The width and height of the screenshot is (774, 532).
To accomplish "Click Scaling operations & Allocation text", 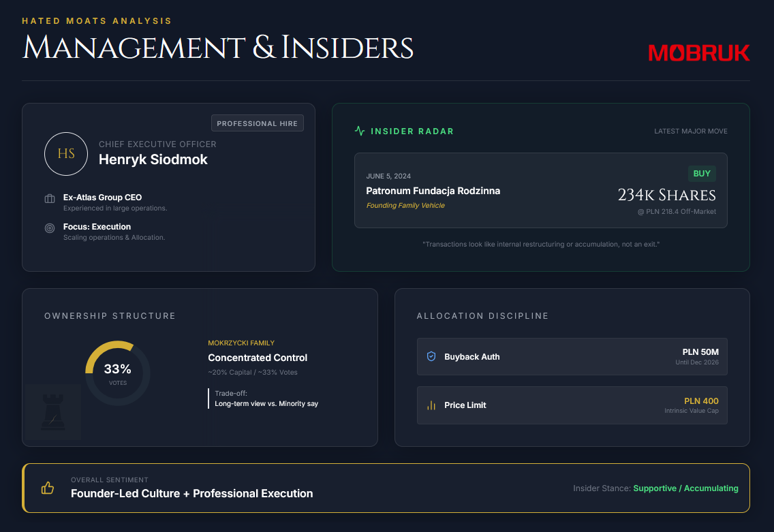I will pos(114,237).
